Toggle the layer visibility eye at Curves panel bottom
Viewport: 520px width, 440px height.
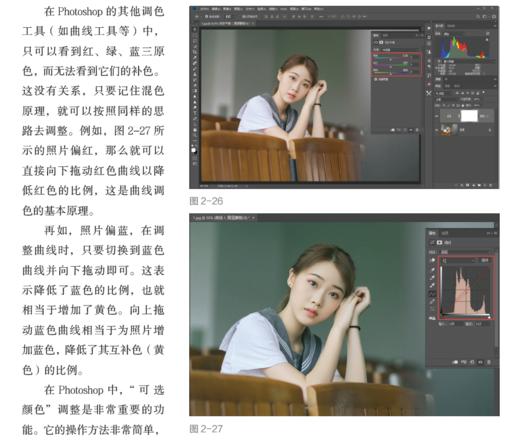click(480, 362)
